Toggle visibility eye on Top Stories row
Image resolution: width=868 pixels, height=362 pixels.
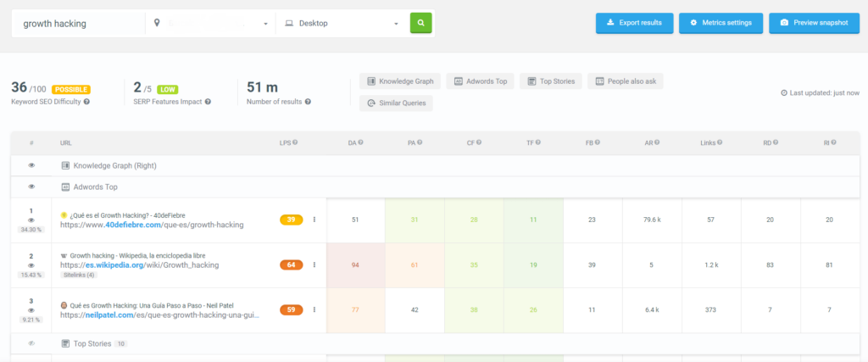tap(31, 343)
